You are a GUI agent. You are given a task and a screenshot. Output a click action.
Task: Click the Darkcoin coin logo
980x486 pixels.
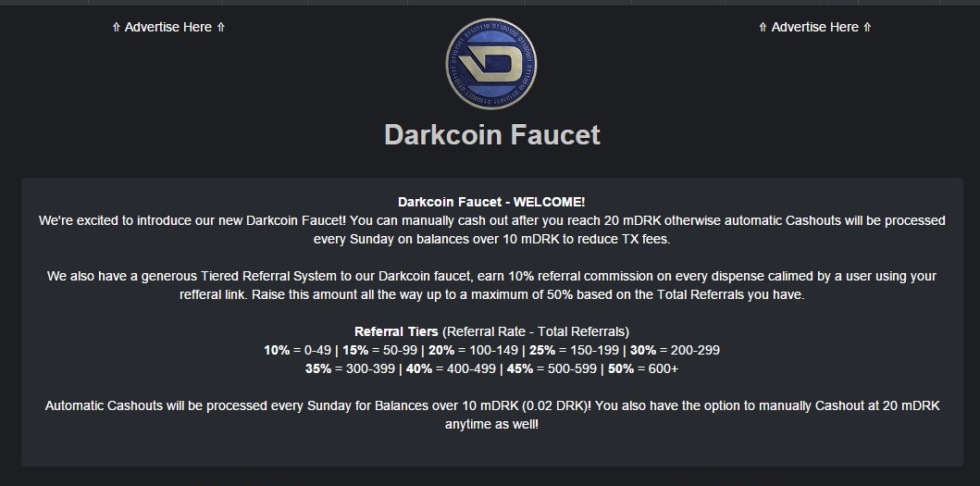[x=490, y=64]
